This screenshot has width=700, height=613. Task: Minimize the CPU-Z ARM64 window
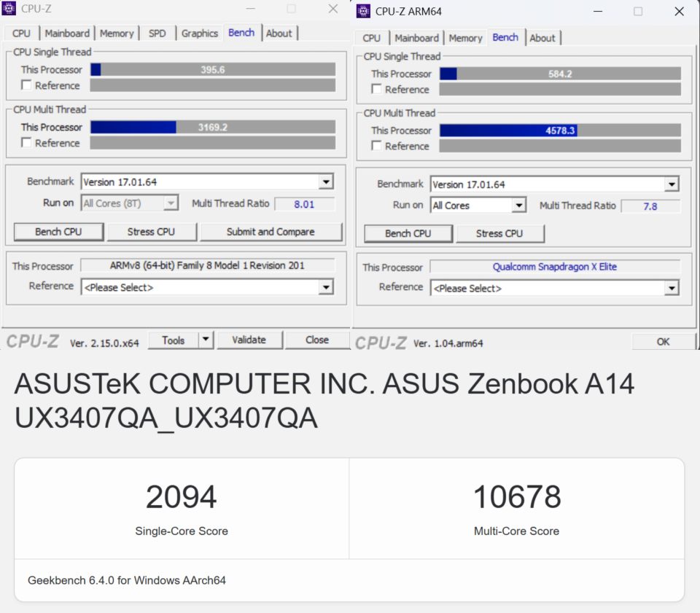tap(598, 11)
